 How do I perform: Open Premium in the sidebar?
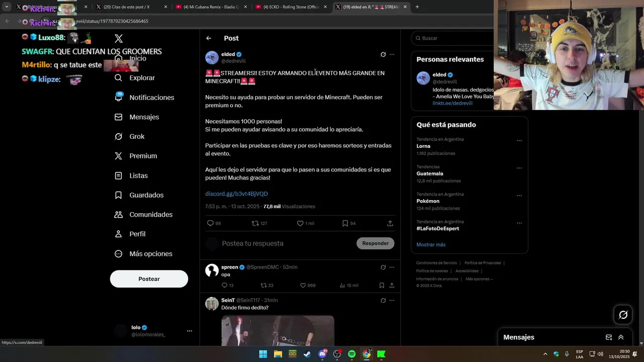click(136, 156)
